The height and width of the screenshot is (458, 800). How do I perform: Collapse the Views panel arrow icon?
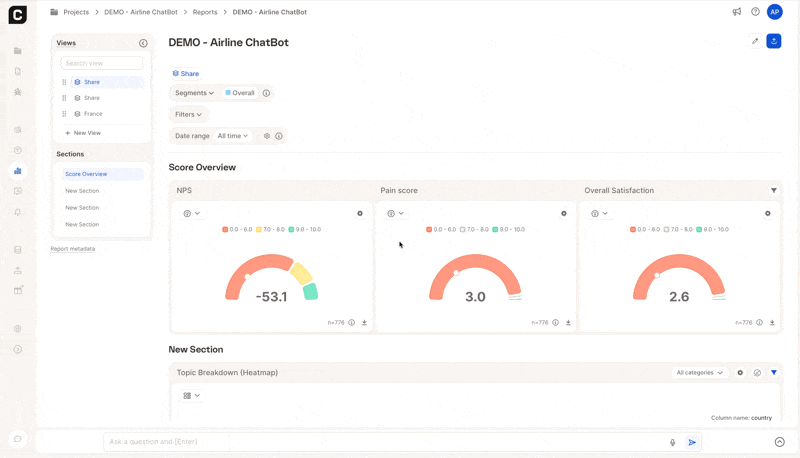pos(143,43)
